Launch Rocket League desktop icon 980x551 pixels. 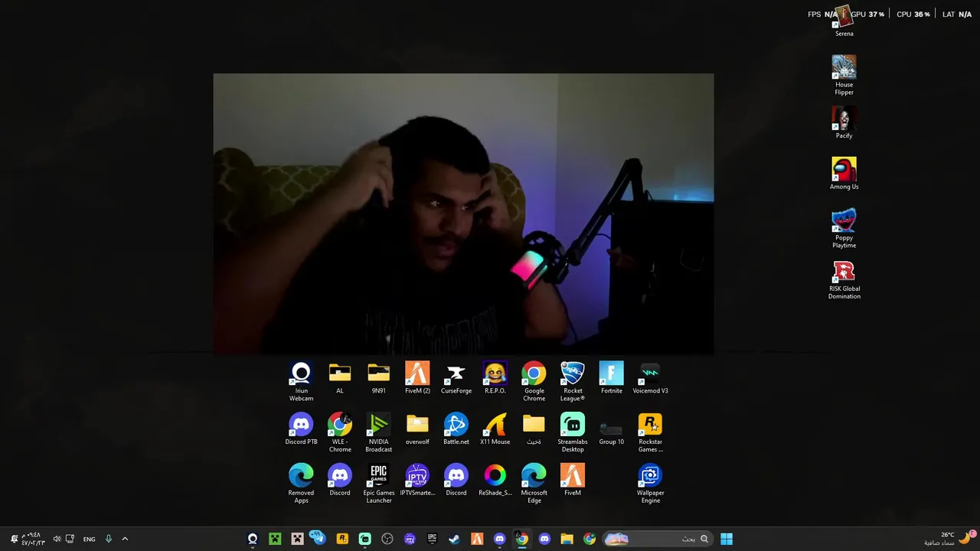573,381
